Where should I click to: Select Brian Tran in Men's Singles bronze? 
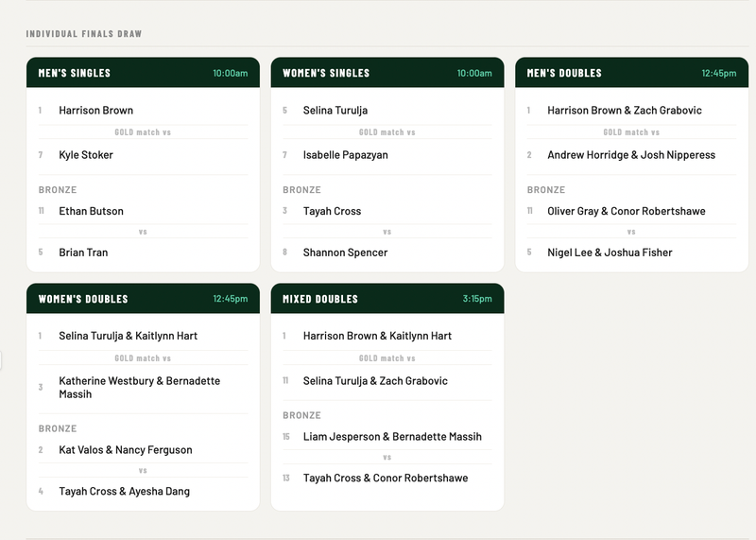(x=83, y=253)
